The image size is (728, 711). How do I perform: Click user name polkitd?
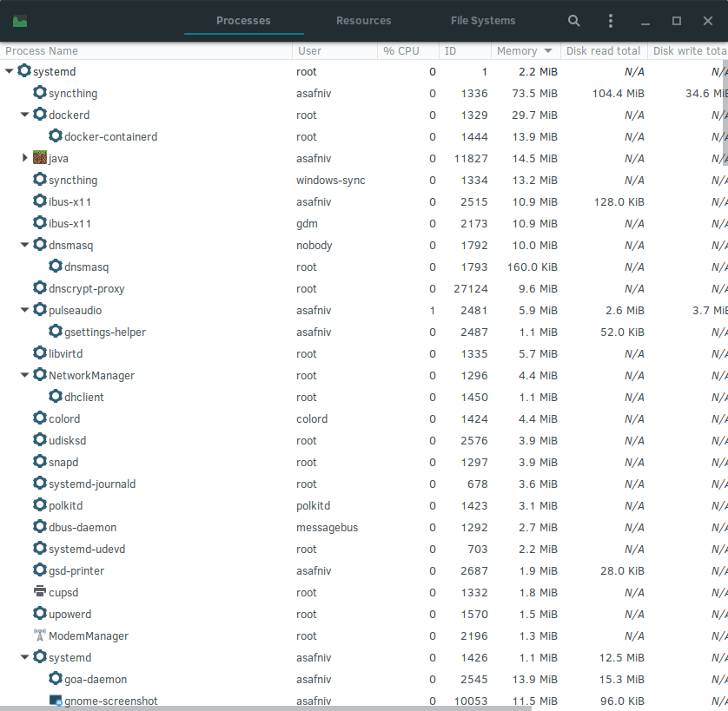313,505
